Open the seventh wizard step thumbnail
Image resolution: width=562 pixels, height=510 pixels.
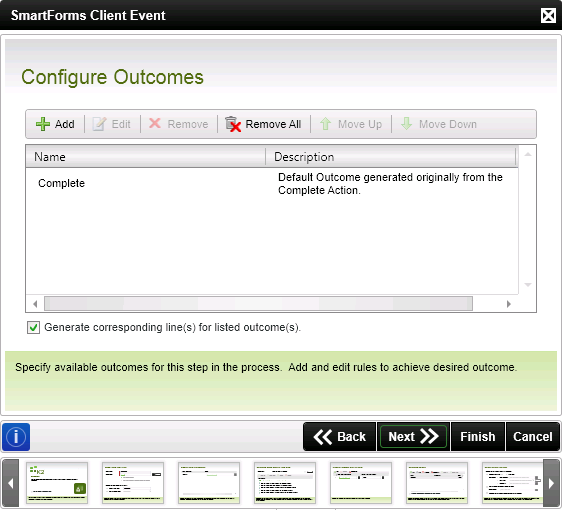coord(513,483)
